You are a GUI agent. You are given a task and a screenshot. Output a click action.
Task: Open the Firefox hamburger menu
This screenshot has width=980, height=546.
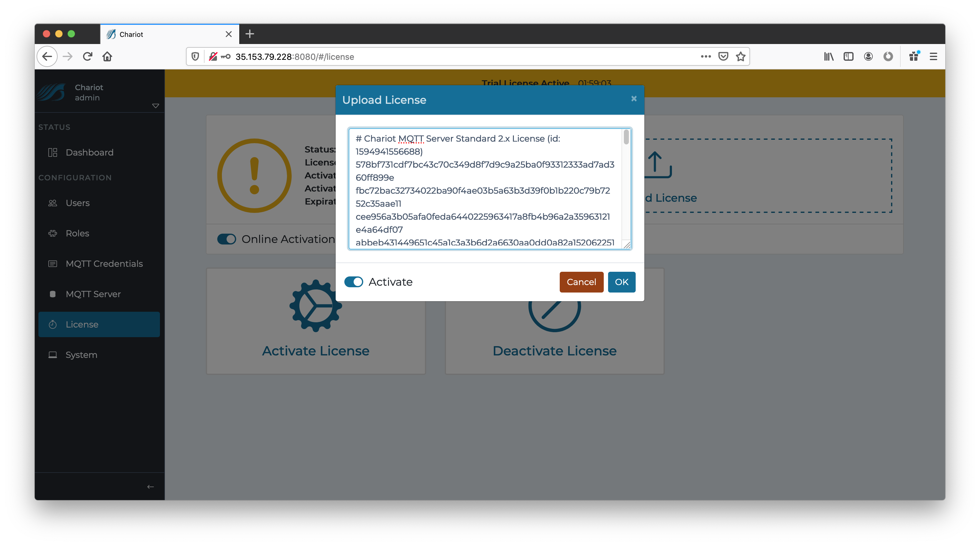tap(934, 57)
